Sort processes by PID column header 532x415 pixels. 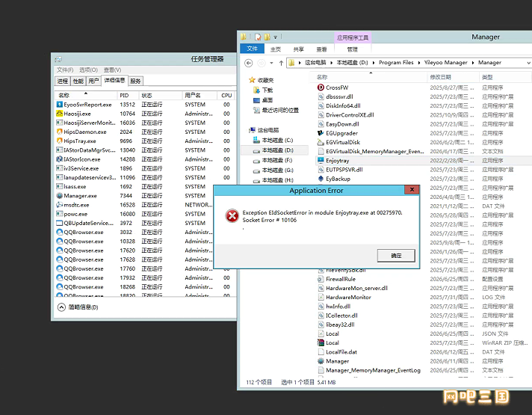point(128,96)
